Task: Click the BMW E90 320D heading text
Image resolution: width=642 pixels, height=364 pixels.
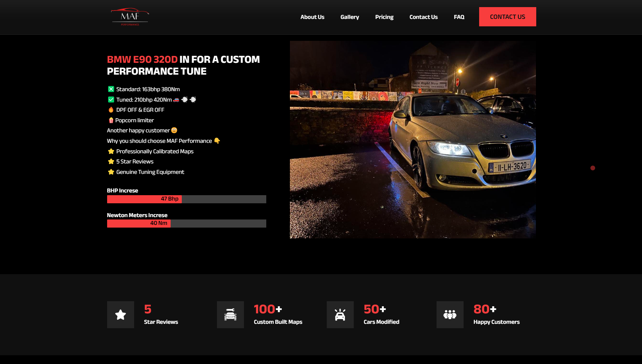Action: (x=142, y=59)
